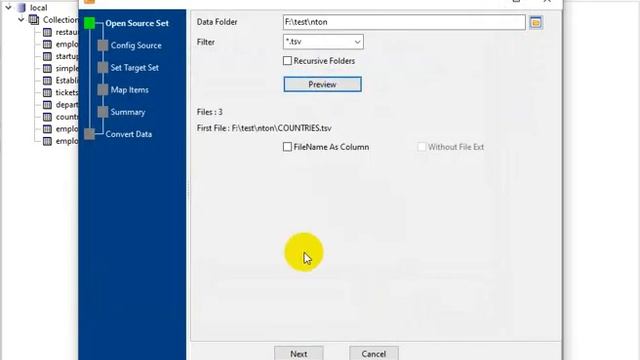640x360 pixels.
Task: Click the gray Set Target Set step marker
Action: [x=103, y=67]
